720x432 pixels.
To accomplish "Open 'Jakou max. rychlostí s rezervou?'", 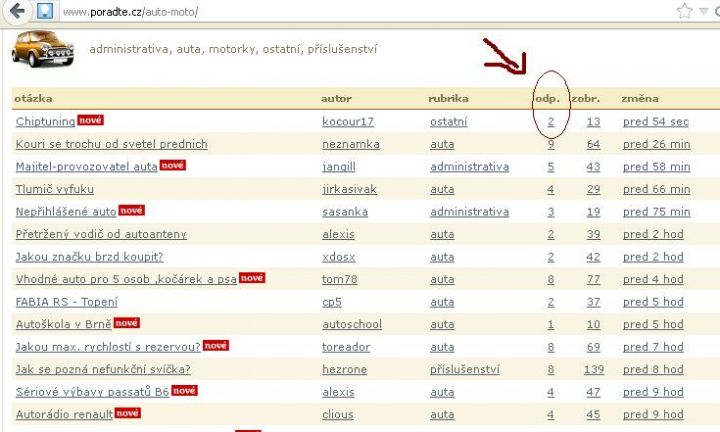I will tap(108, 347).
